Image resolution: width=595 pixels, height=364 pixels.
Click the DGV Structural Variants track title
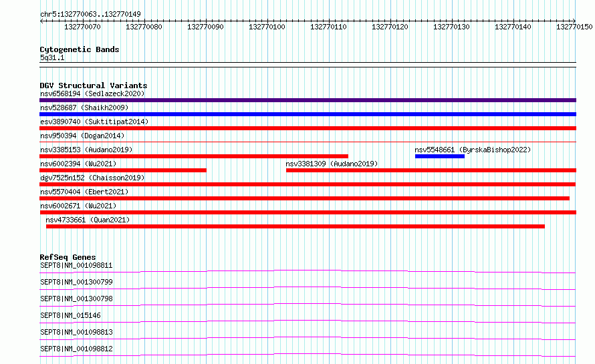point(94,85)
